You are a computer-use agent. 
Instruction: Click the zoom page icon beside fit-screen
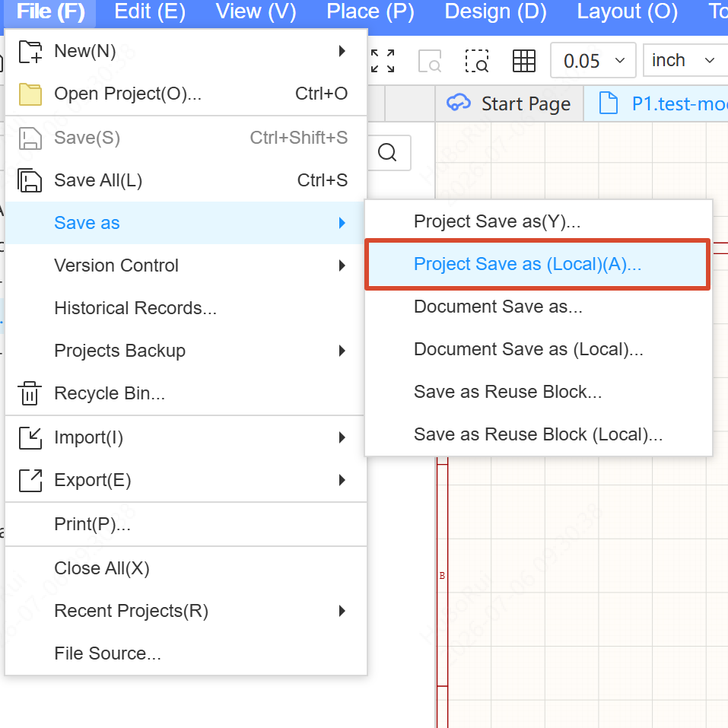tap(430, 61)
